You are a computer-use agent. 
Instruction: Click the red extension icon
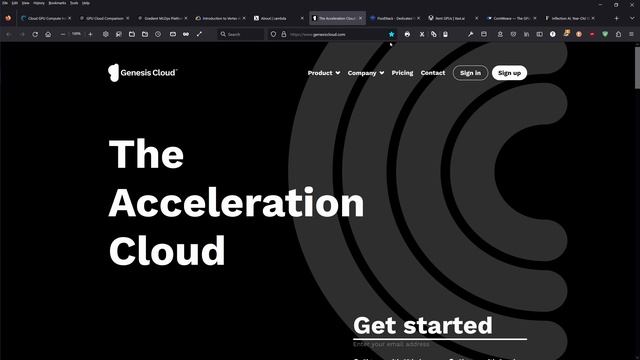click(592, 34)
